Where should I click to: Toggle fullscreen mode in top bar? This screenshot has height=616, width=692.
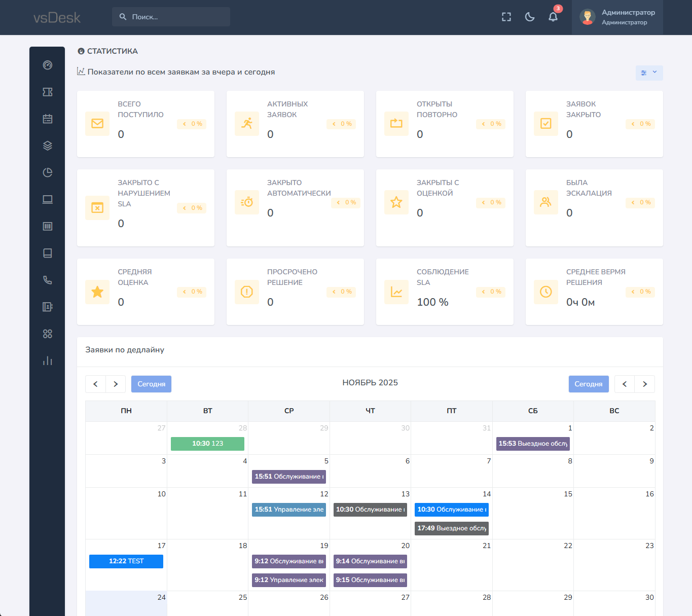[506, 17]
